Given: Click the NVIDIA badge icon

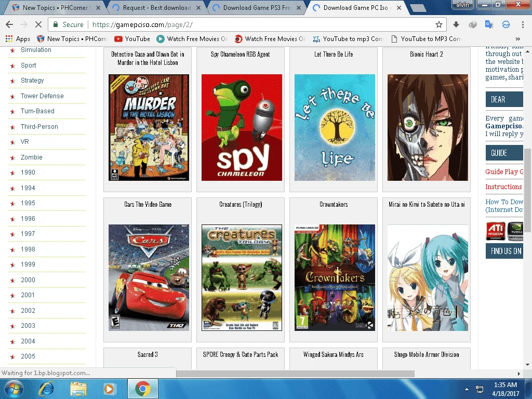Looking at the screenshot, I should [515, 231].
